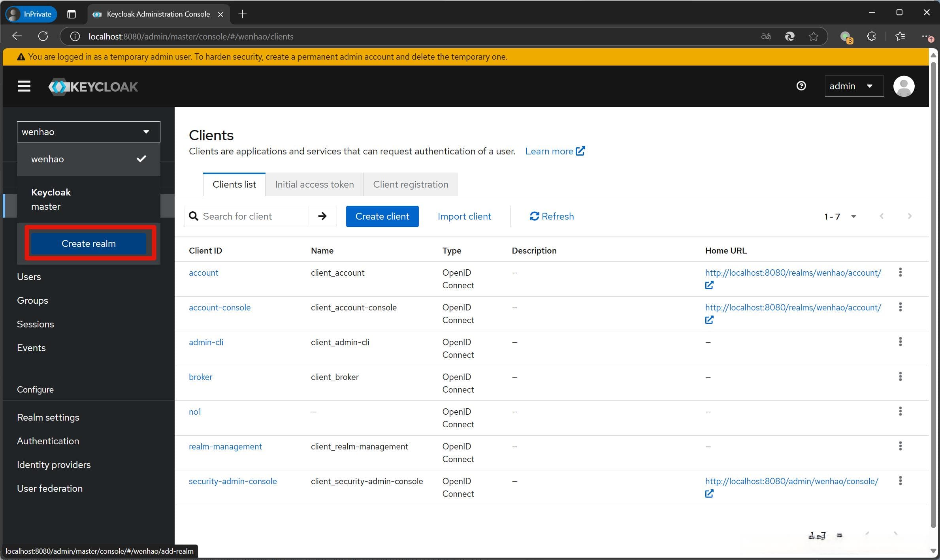Switch to Client registration tab

click(x=411, y=184)
